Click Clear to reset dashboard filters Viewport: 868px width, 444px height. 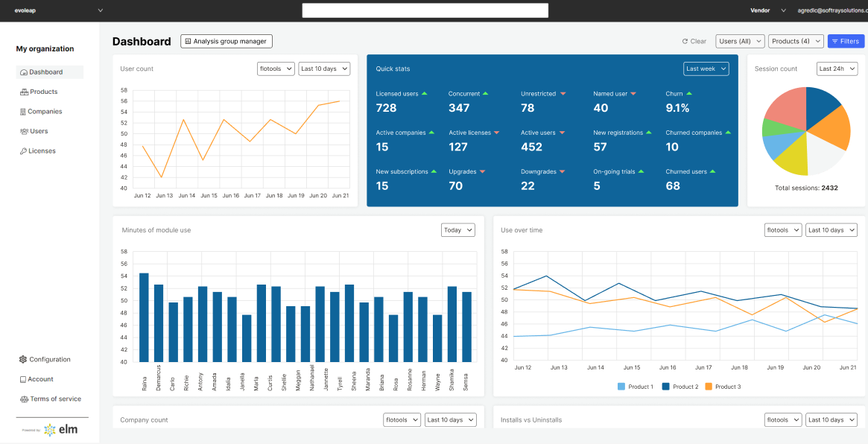click(694, 41)
